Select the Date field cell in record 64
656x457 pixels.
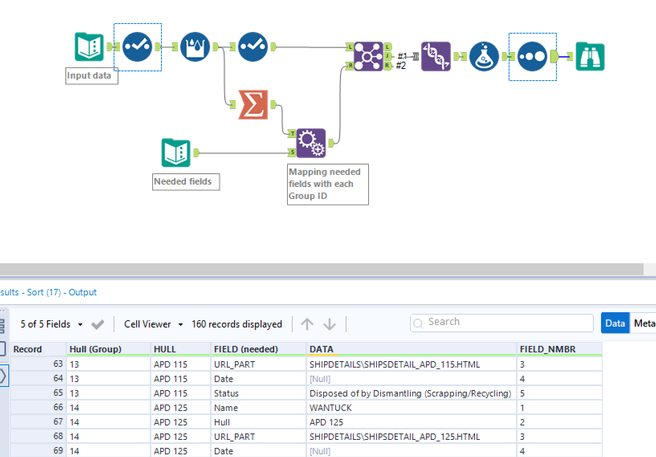click(x=258, y=379)
